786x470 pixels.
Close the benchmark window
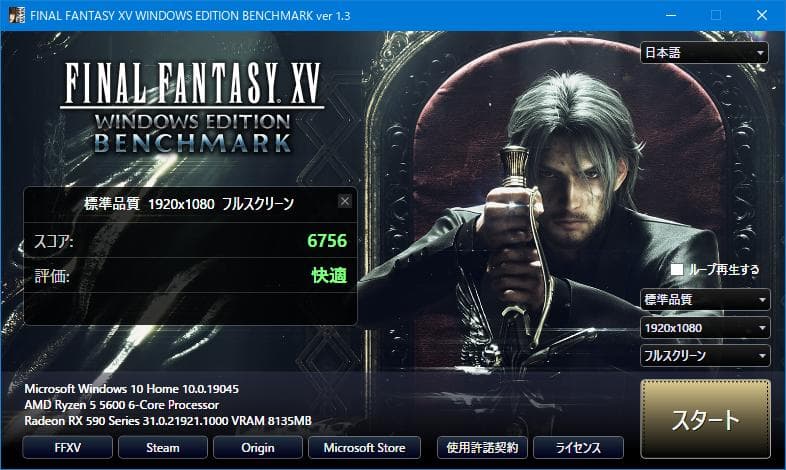coord(762,16)
